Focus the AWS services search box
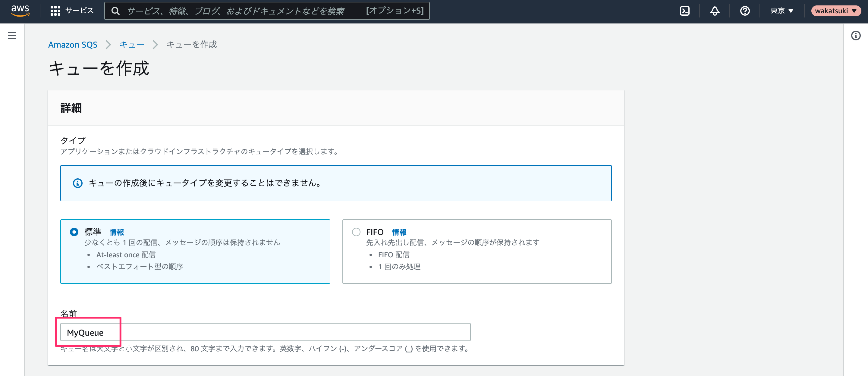This screenshot has height=376, width=868. 267,11
